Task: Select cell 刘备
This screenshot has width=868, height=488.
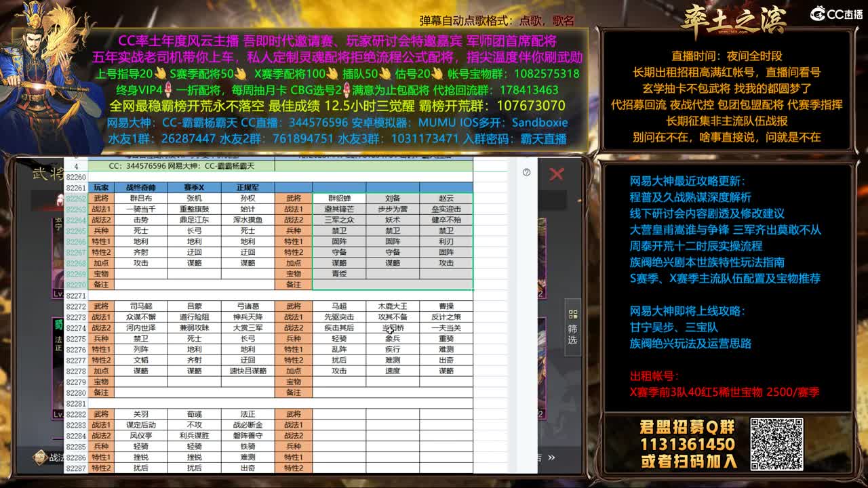Action: (393, 198)
